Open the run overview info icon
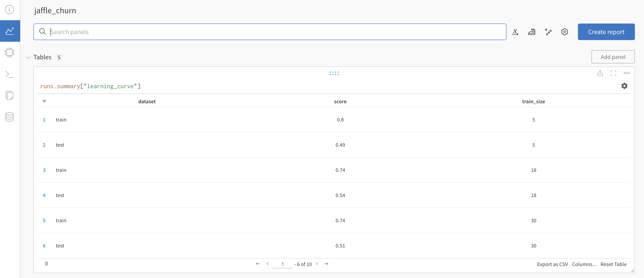This screenshot has width=644, height=278. pyautogui.click(x=10, y=10)
